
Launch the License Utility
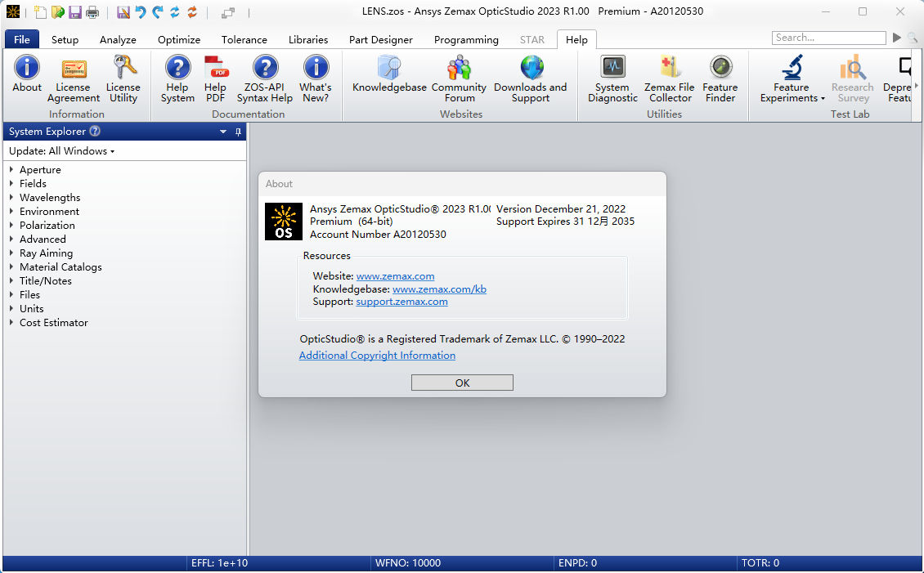[x=123, y=79]
